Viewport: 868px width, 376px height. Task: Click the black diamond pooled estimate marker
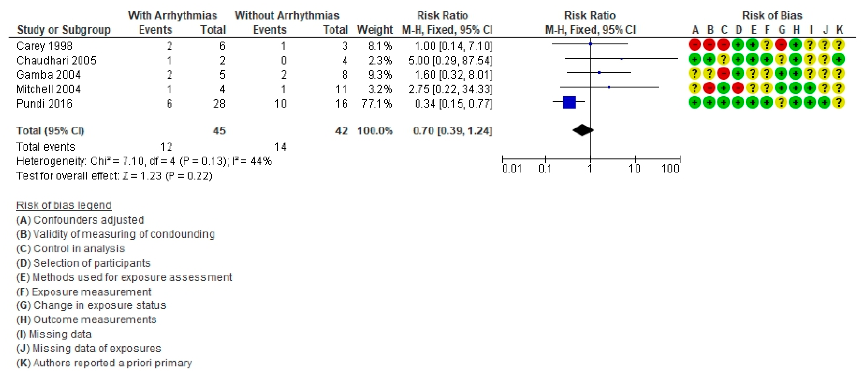pyautogui.click(x=583, y=130)
